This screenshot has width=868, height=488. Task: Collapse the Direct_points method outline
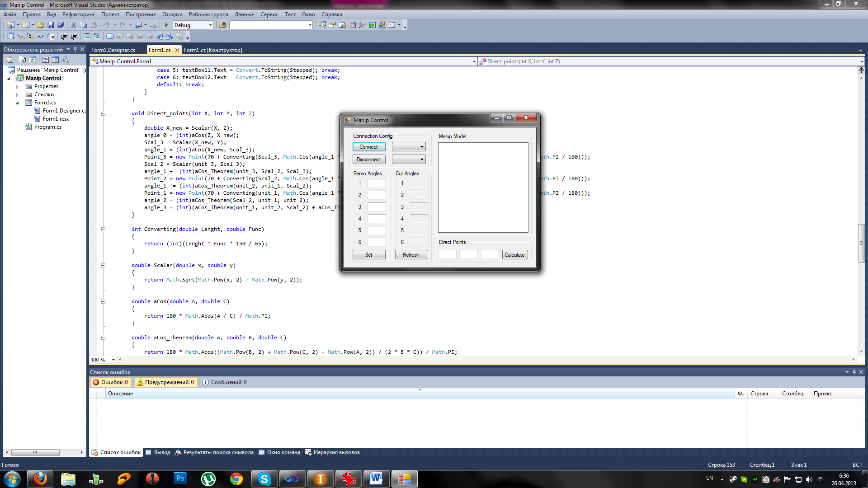103,113
